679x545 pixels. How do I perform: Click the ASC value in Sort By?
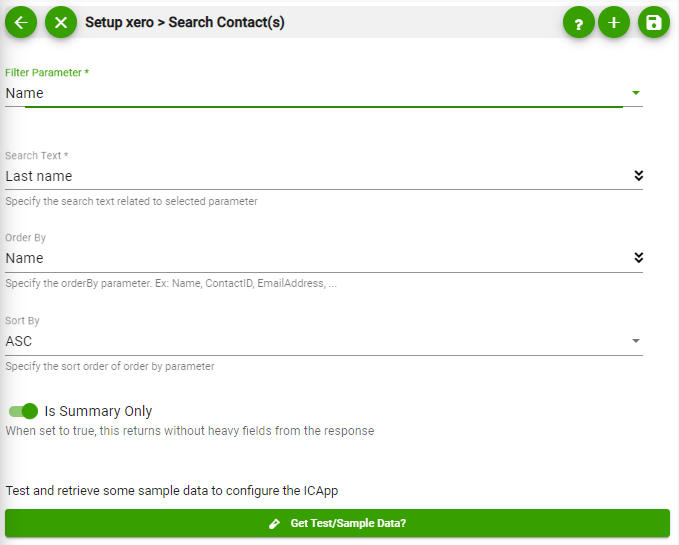(19, 341)
